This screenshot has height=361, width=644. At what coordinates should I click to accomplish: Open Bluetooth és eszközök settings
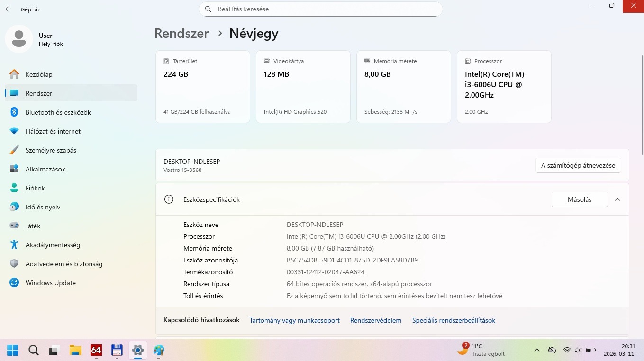coord(58,112)
